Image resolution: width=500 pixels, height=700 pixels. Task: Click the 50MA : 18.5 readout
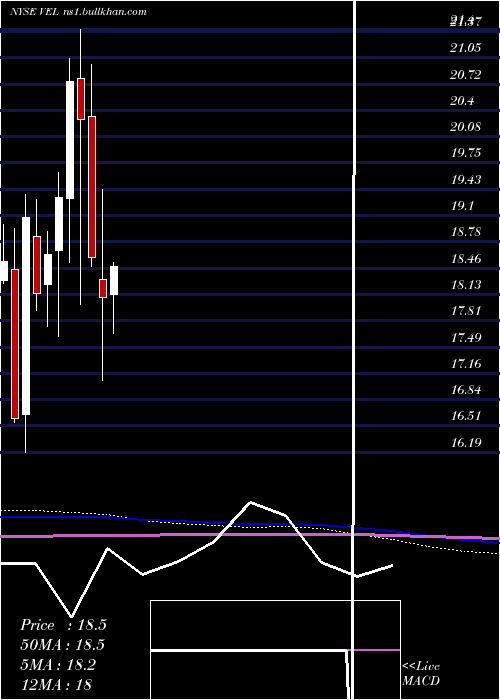[x=63, y=645]
